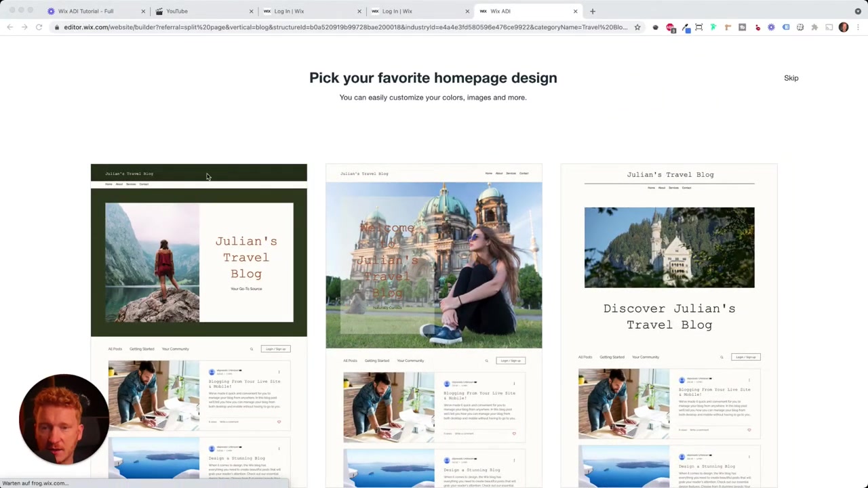Open the small red extension icon

coord(757,28)
